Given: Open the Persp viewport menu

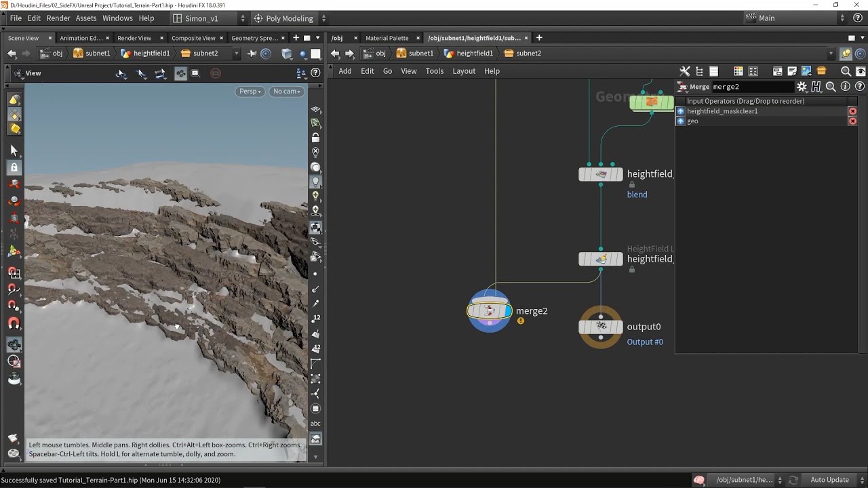Looking at the screenshot, I should tap(250, 91).
